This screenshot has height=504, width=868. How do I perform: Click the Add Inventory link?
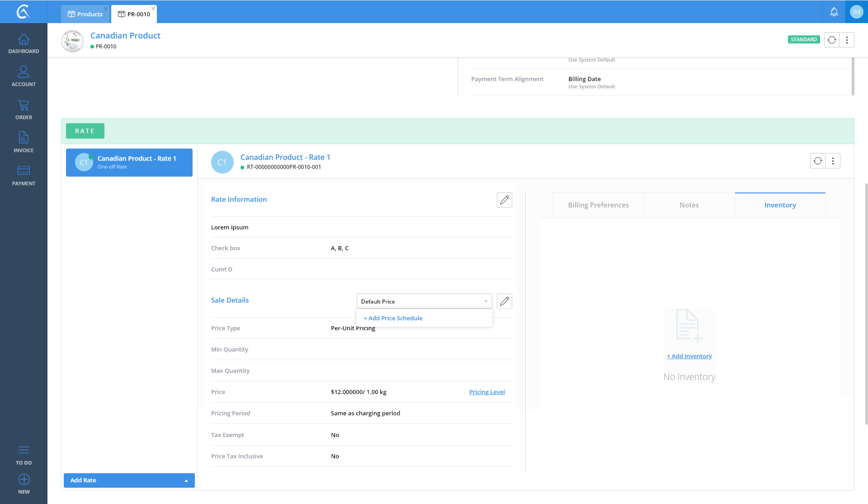click(689, 356)
